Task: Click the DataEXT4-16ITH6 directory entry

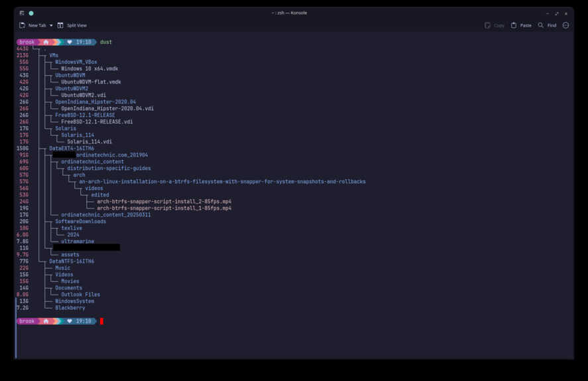Action: pyautogui.click(x=72, y=148)
